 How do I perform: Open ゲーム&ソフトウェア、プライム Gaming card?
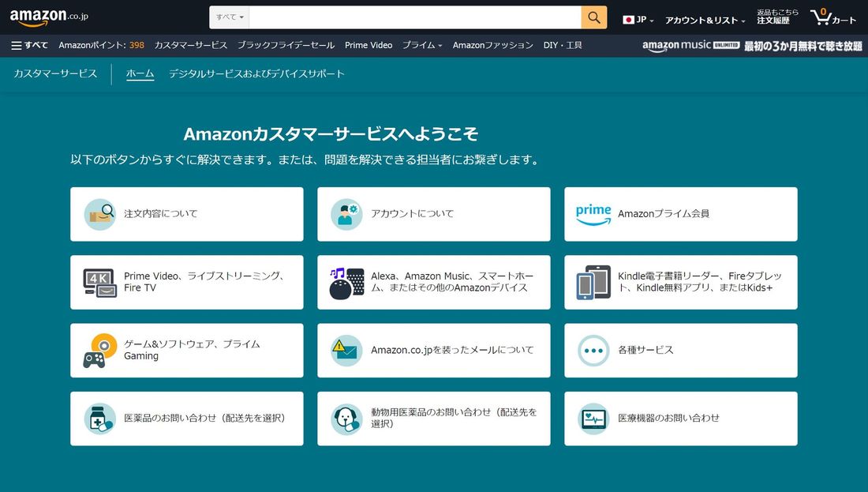[187, 351]
